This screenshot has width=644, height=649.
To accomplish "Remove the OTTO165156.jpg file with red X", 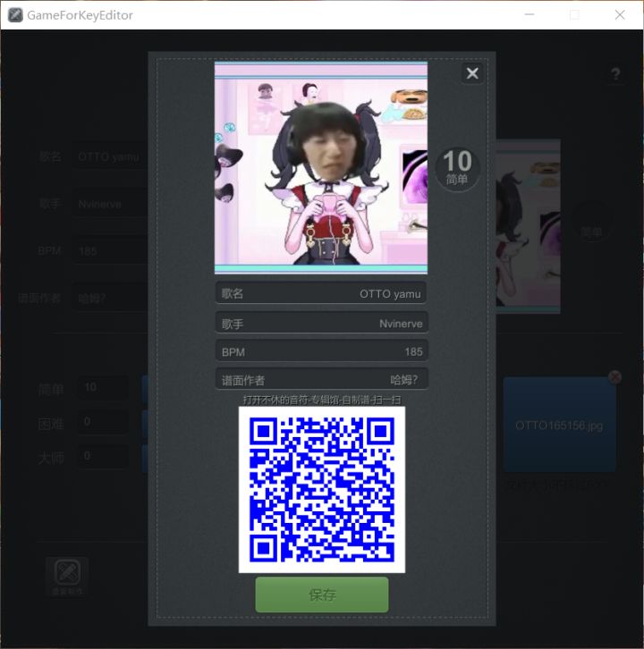I will coord(615,376).
